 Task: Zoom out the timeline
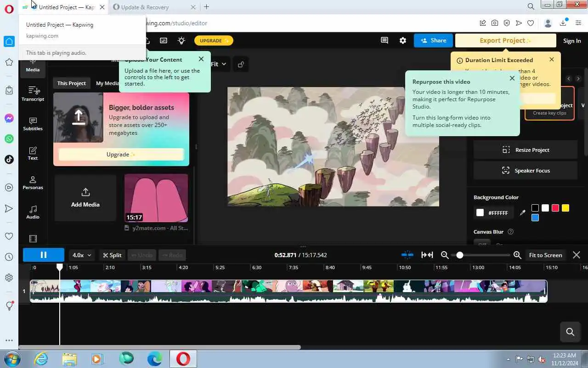coord(444,255)
